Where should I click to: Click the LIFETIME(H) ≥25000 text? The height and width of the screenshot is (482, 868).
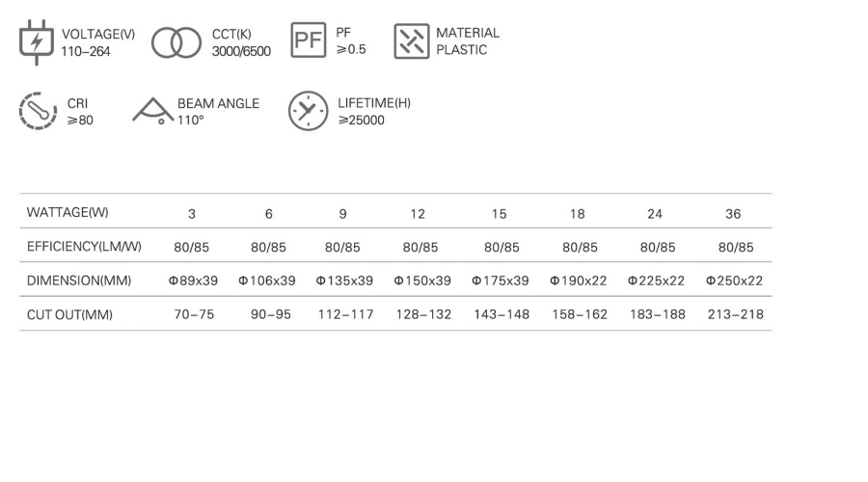coord(374,112)
